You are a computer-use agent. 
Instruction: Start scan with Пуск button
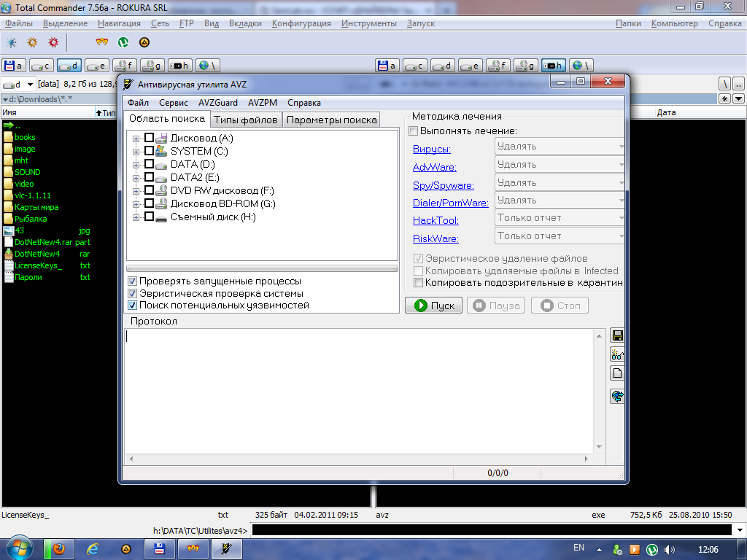[x=433, y=306]
